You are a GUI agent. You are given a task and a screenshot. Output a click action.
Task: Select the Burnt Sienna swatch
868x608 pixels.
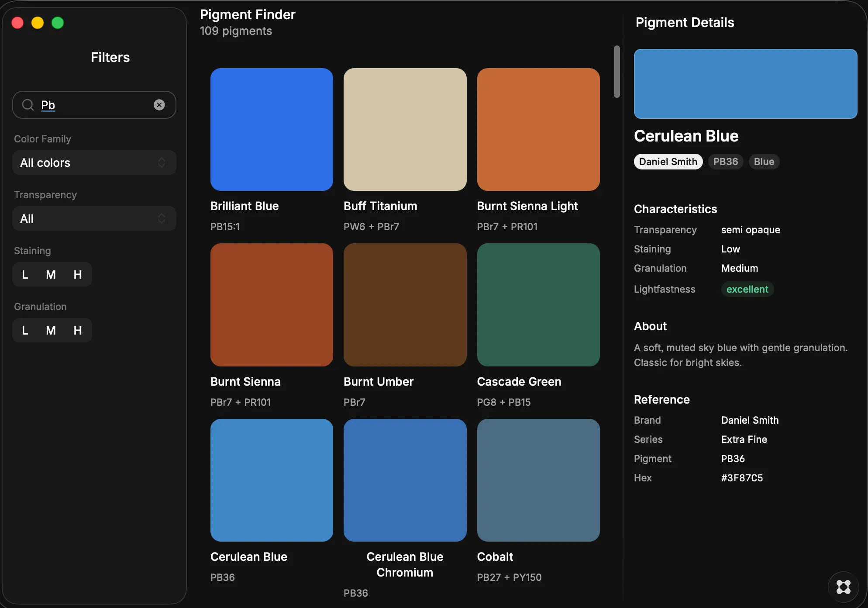coord(272,305)
